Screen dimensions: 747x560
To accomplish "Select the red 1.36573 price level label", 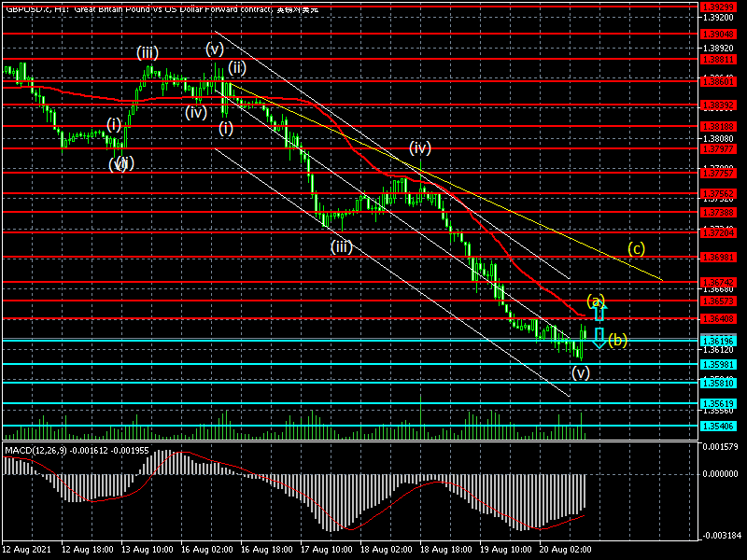I will pyautogui.click(x=718, y=301).
